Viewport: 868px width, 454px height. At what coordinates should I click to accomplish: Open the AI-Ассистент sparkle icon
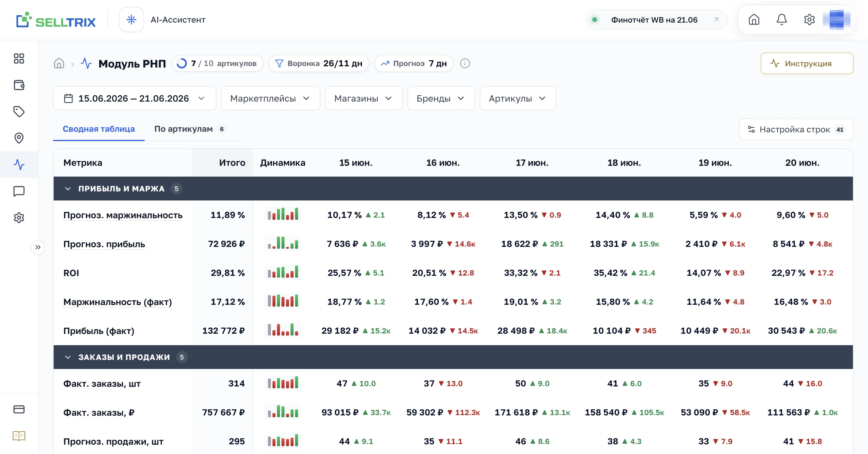click(x=131, y=20)
